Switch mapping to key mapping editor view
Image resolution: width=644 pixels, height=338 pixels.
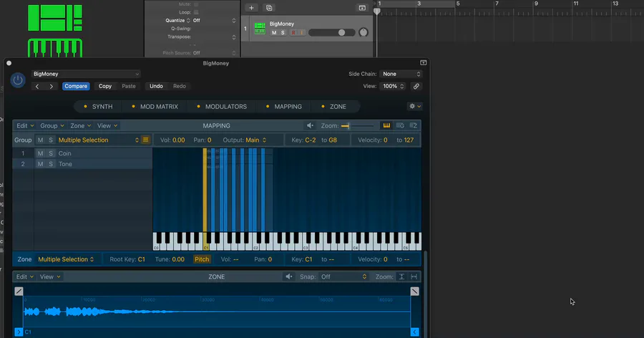click(x=387, y=125)
